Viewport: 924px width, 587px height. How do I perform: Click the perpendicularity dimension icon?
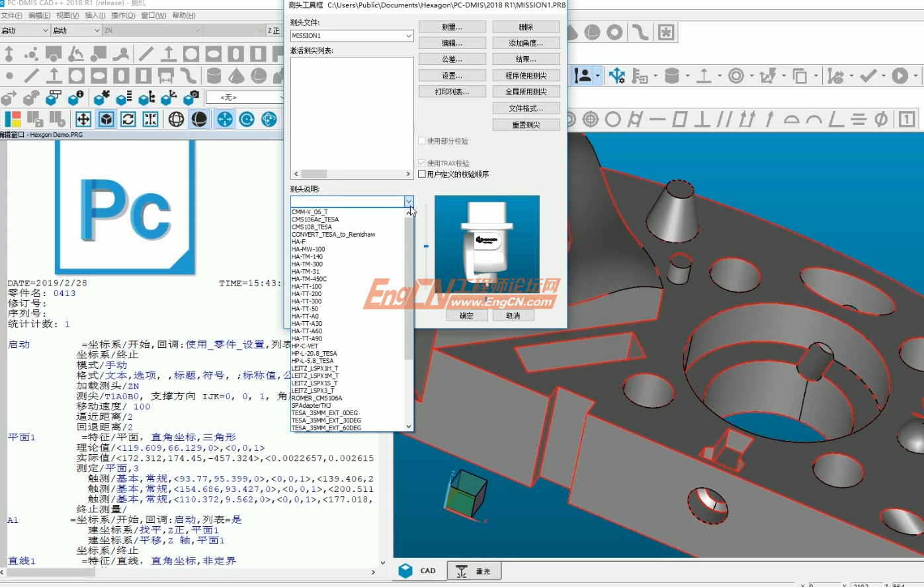(x=703, y=120)
